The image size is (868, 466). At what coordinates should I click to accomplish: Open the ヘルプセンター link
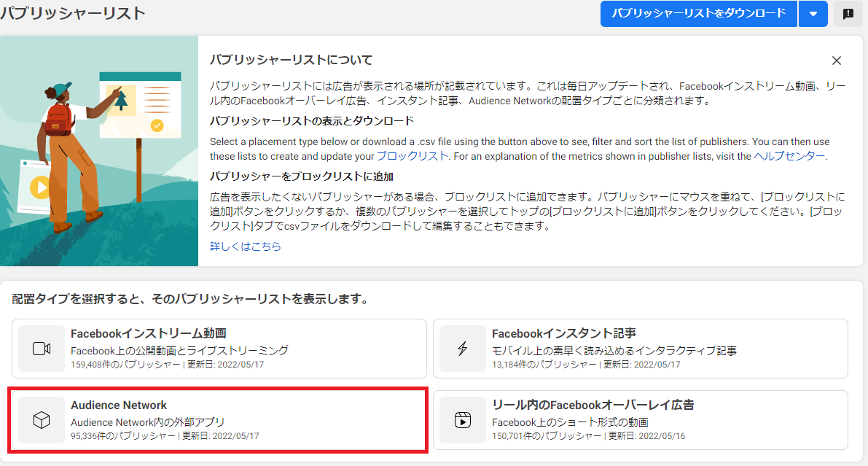(x=790, y=156)
